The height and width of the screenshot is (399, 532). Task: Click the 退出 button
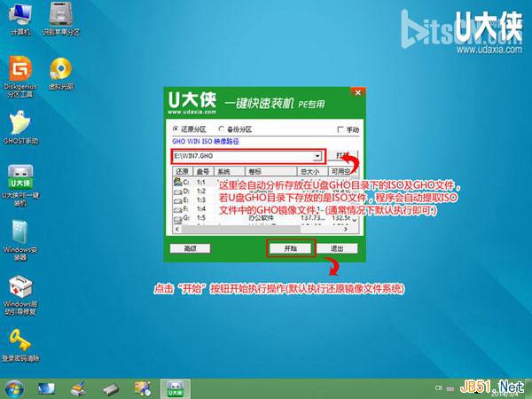pyautogui.click(x=337, y=248)
